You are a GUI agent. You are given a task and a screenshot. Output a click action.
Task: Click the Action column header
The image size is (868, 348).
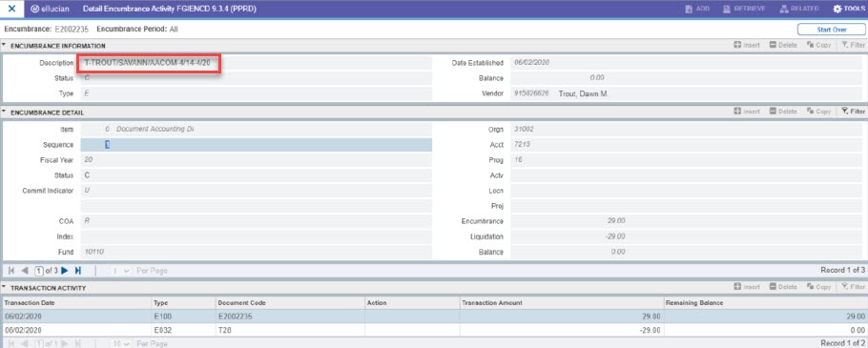point(412,302)
